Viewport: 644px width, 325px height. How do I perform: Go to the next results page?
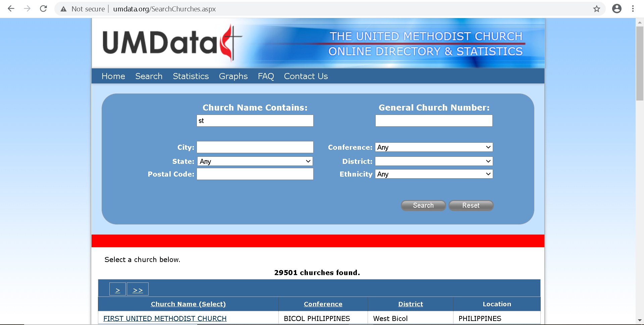[x=117, y=289]
